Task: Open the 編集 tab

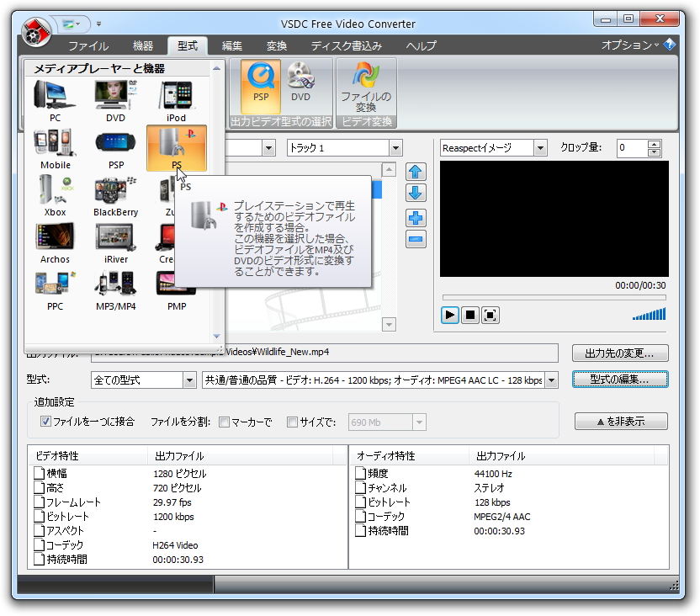Action: point(232,46)
